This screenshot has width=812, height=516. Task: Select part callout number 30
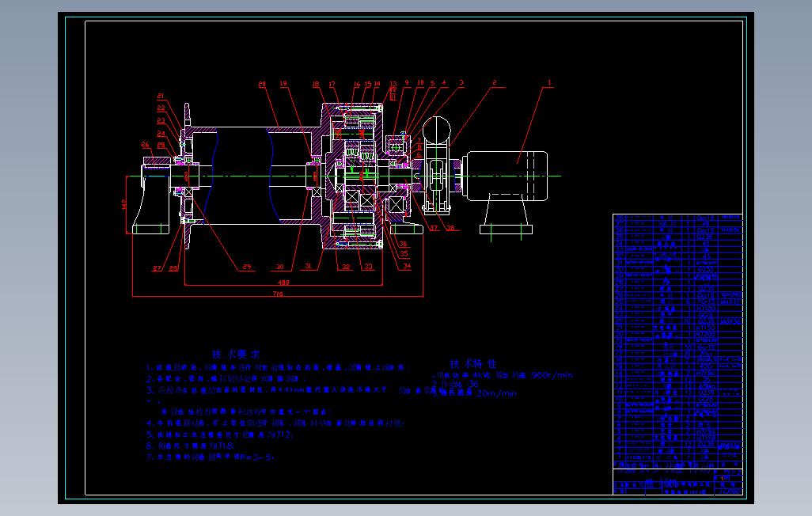[x=279, y=267]
